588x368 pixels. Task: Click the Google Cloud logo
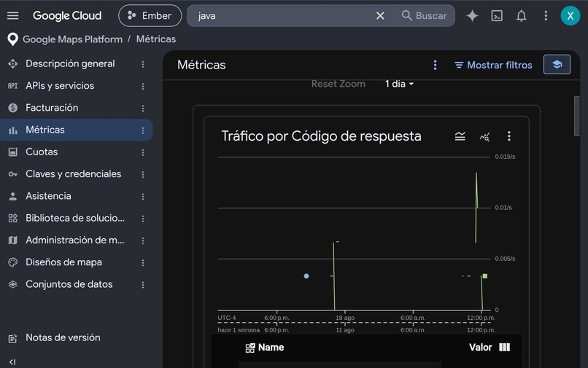(x=67, y=16)
